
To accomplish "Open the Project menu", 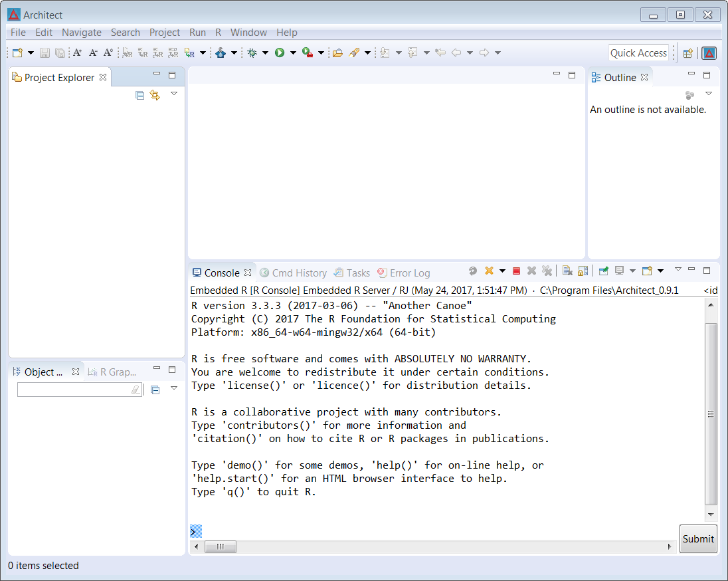I will pyautogui.click(x=164, y=33).
